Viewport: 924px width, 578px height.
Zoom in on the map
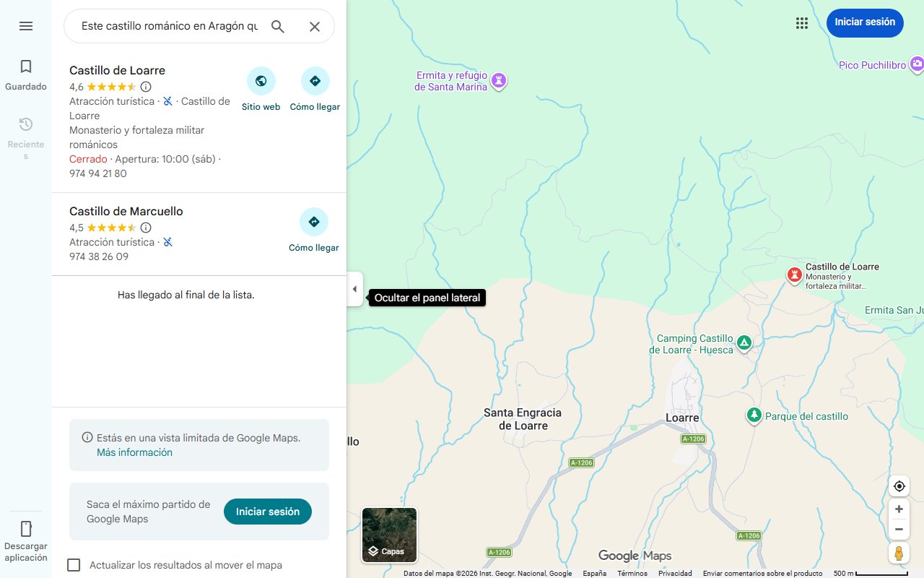click(899, 509)
